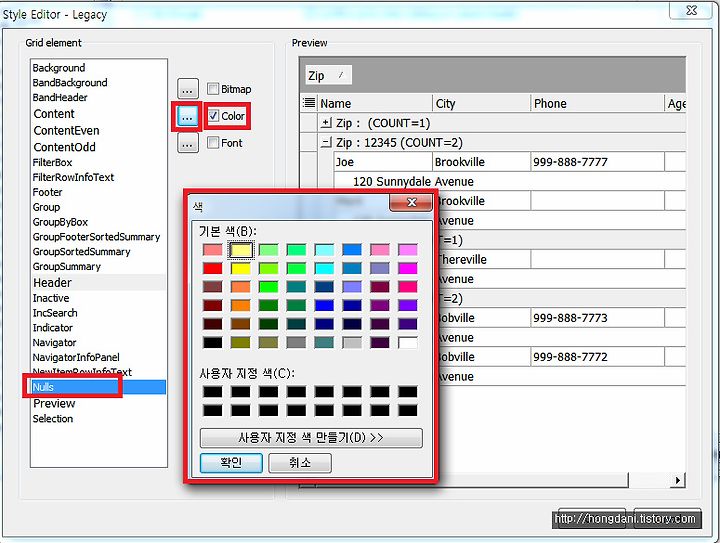Viewport: 720px width, 543px height.
Task: Click the 999-888-7773 phone cell
Action: click(x=597, y=318)
